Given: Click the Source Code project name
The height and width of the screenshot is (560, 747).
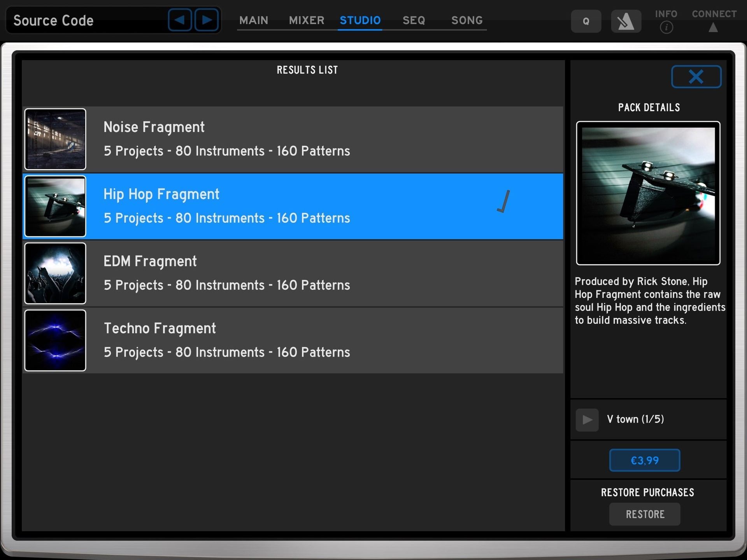Looking at the screenshot, I should pos(53,20).
